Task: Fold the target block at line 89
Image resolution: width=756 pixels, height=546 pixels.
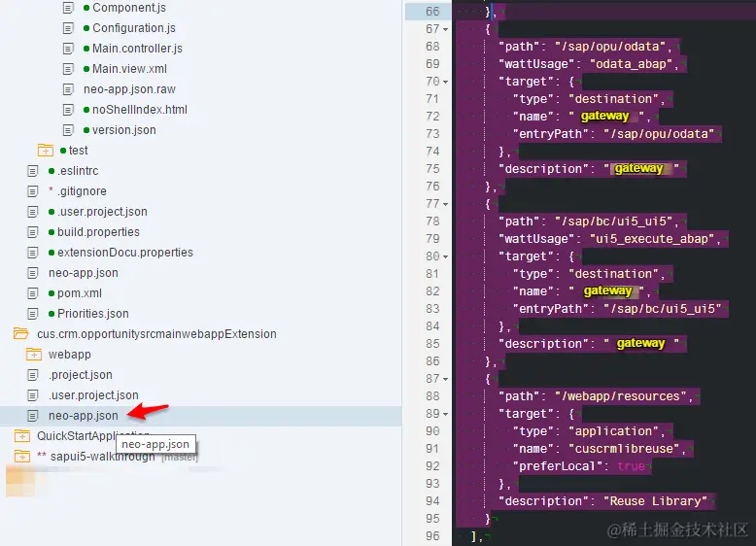Action: 446,414
